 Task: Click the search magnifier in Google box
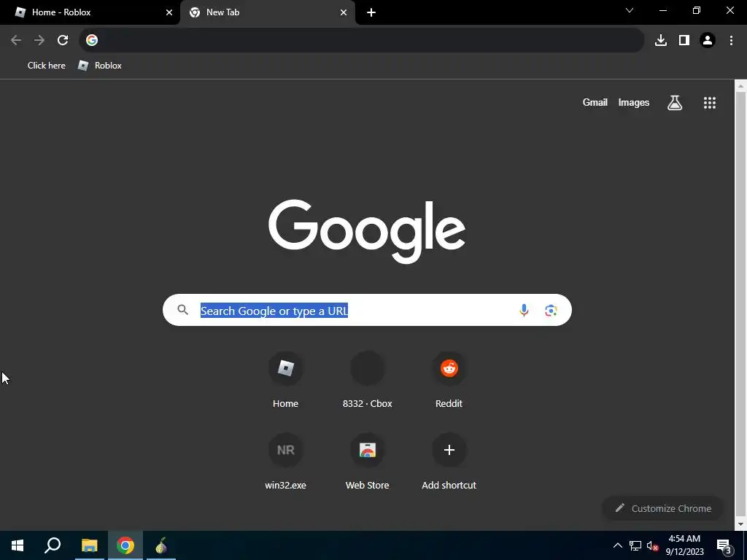point(182,310)
